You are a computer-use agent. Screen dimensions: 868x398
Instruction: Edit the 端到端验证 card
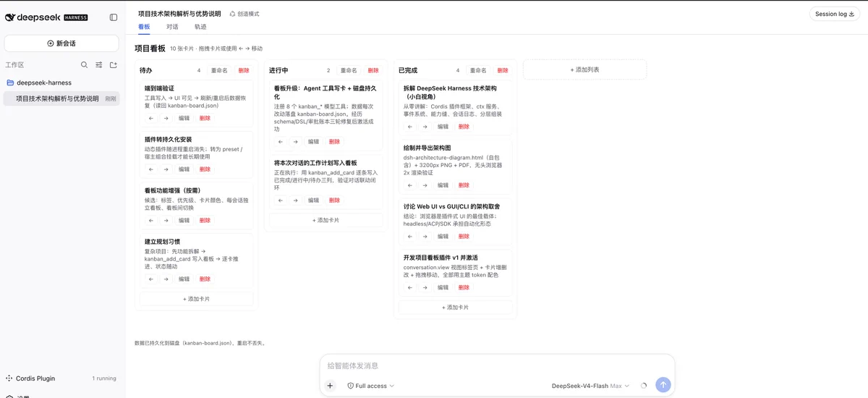coord(184,118)
